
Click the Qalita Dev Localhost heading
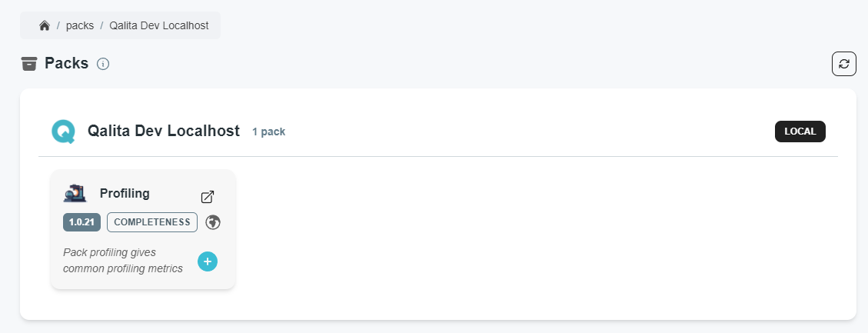(164, 131)
